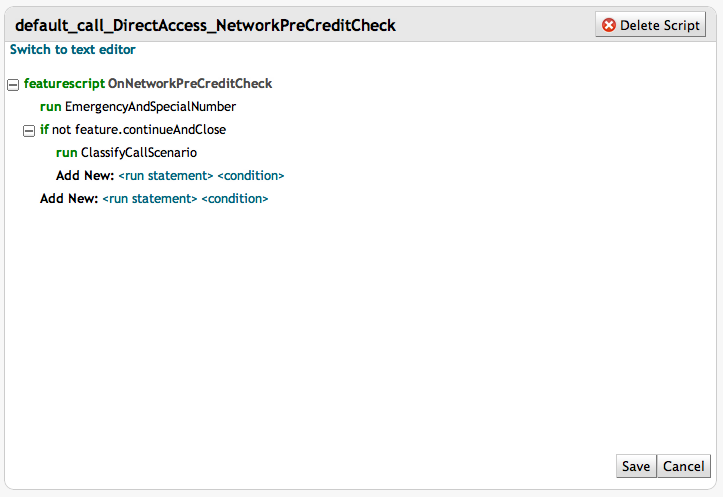Click the if keyword in the condition row

(44, 130)
